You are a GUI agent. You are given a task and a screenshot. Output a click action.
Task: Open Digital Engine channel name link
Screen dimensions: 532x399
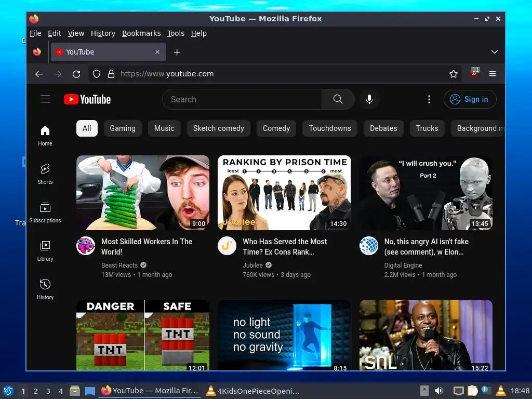(403, 265)
